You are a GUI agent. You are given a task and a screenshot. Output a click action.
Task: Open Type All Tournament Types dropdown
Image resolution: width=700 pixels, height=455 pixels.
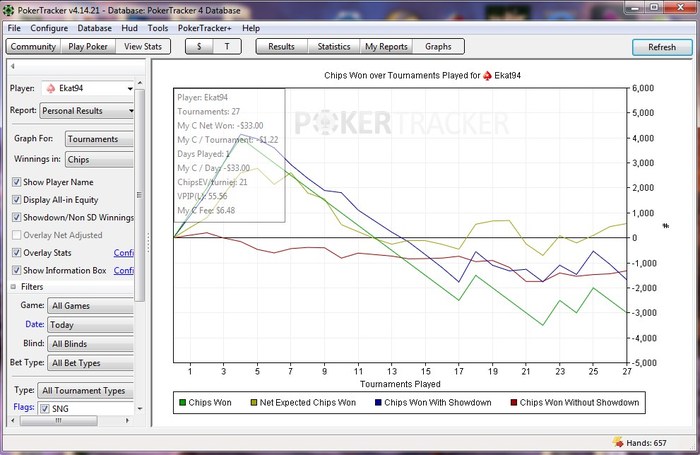coord(85,391)
